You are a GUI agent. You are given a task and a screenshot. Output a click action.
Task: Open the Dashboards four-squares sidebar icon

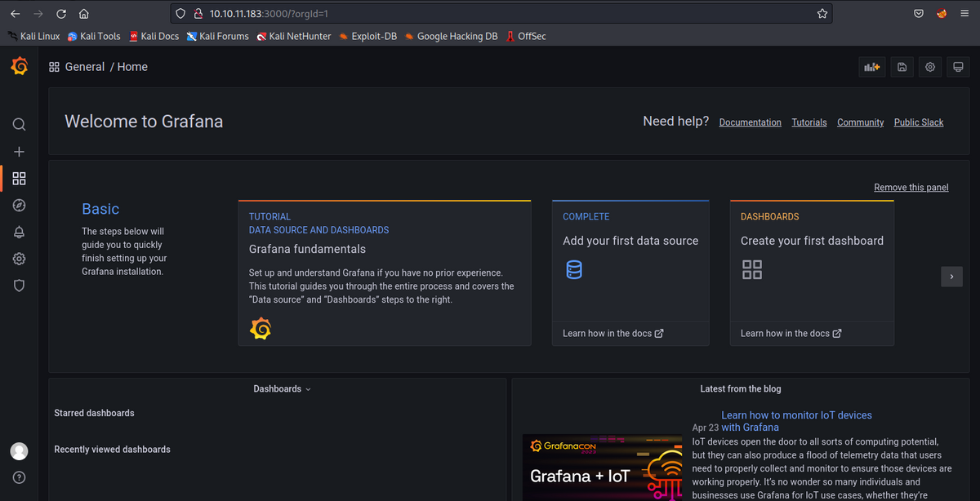pos(19,179)
